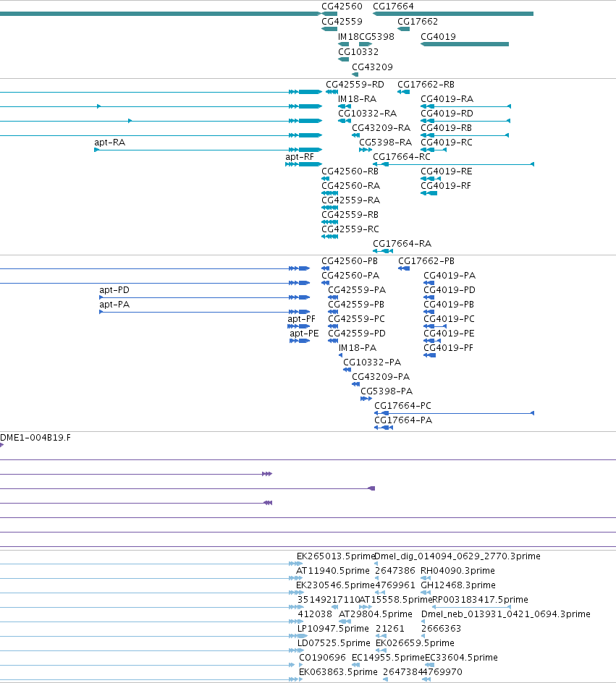Open the apt-RA transcript label

(x=110, y=143)
